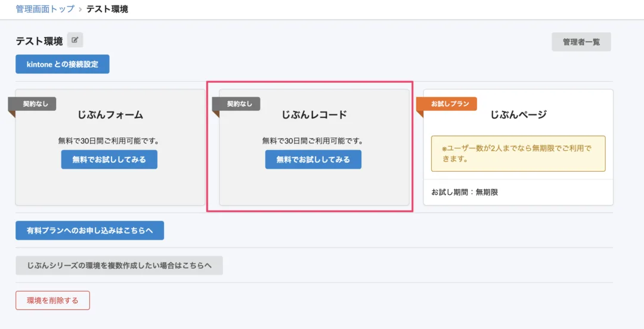Select the じぶんレコード card title

click(314, 114)
